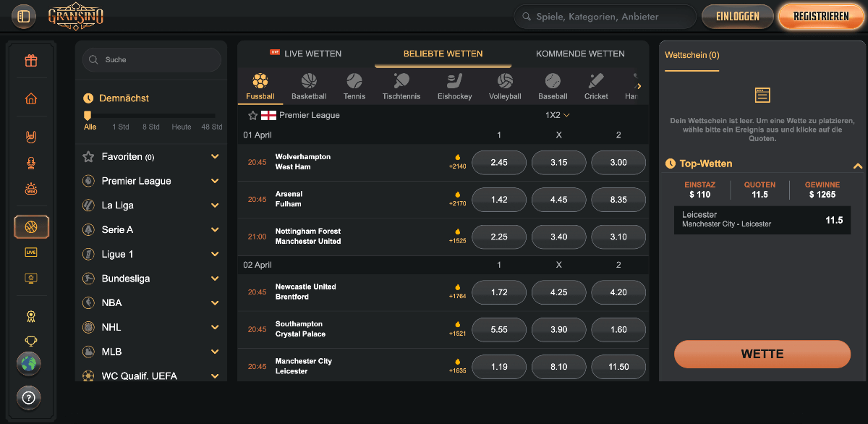Choose the Tischtennis sport icon
Image resolution: width=868 pixels, height=424 pixels.
[x=401, y=85]
